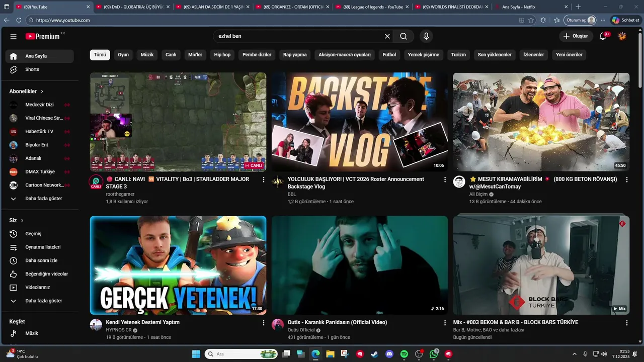
Task: Open the YouTube hamburger guide menu
Action: tap(14, 36)
